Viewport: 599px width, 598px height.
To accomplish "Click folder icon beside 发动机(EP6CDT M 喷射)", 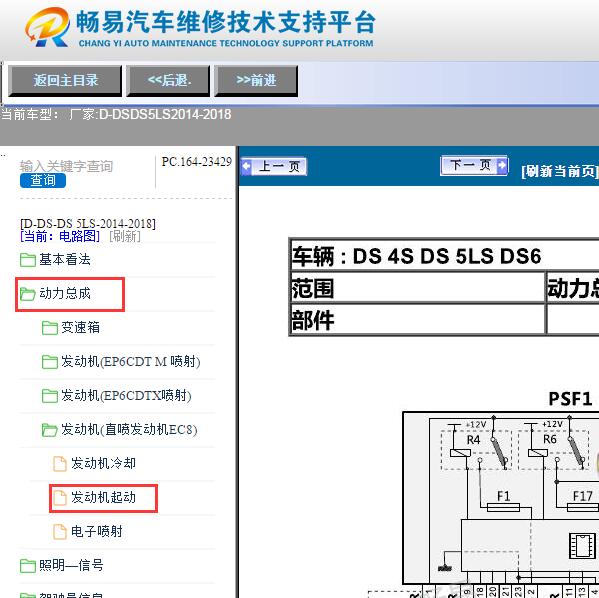I will [x=50, y=362].
